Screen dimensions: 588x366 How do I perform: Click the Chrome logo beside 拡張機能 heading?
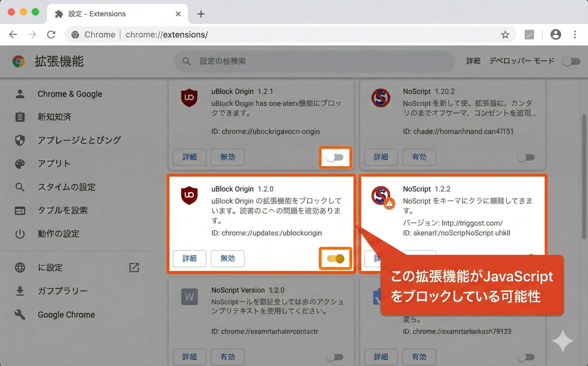point(18,61)
